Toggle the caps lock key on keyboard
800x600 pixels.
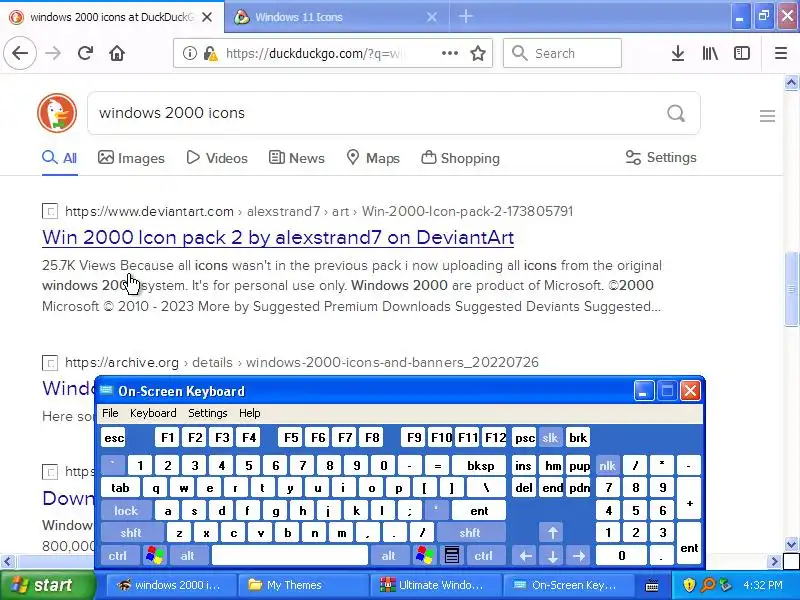tap(126, 510)
